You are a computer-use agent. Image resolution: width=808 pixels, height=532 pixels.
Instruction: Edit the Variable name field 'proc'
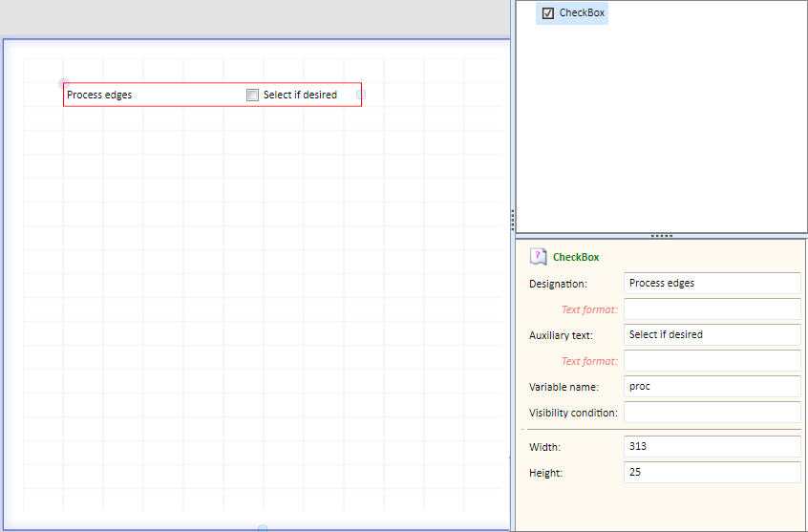click(712, 386)
